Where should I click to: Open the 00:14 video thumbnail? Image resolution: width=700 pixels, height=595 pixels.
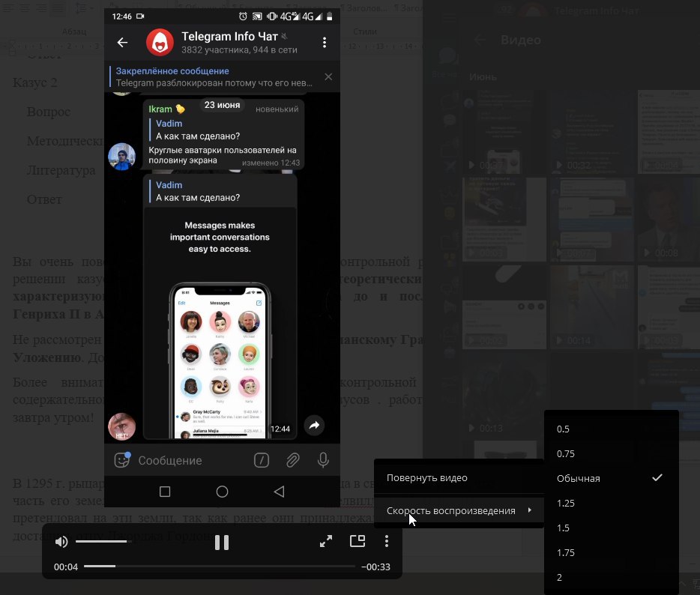tap(592, 307)
